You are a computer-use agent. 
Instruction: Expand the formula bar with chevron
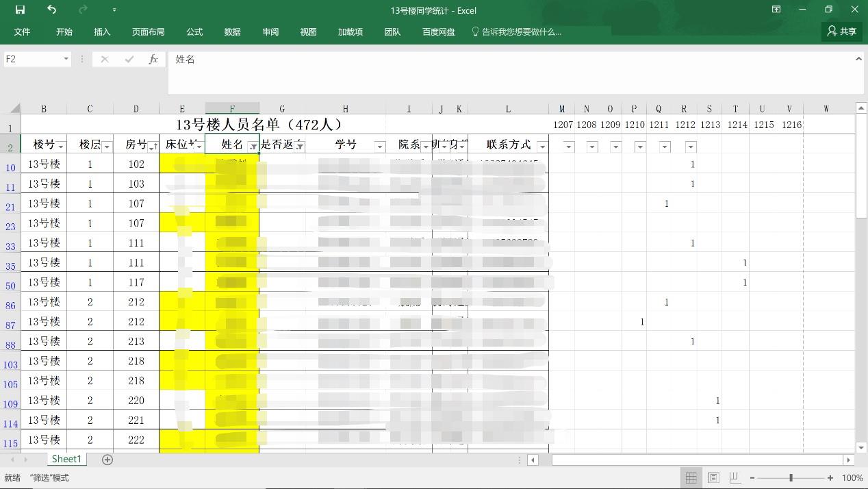858,60
